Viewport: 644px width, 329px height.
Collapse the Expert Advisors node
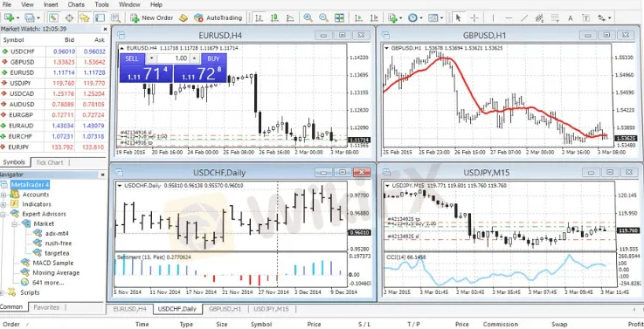(3, 214)
